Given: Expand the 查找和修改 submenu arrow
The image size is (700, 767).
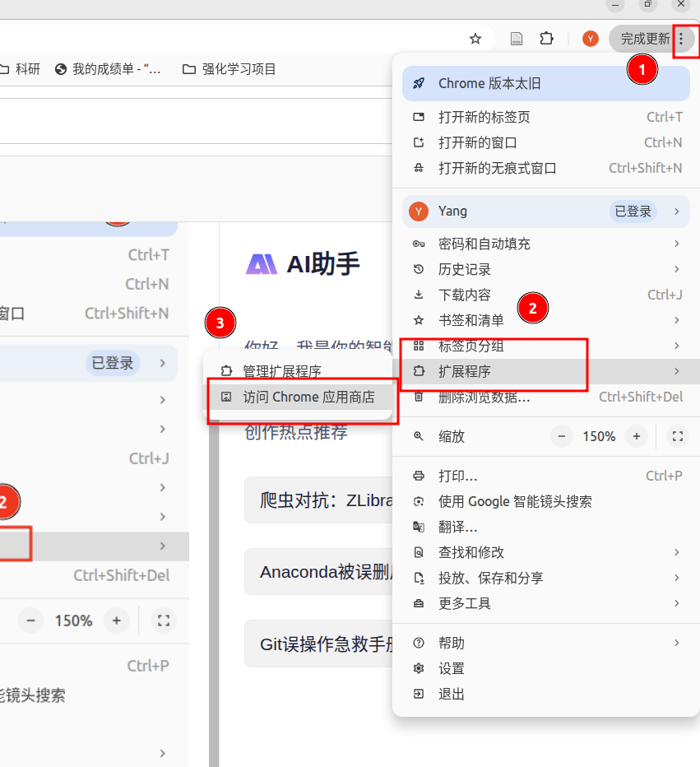Looking at the screenshot, I should coord(676,552).
